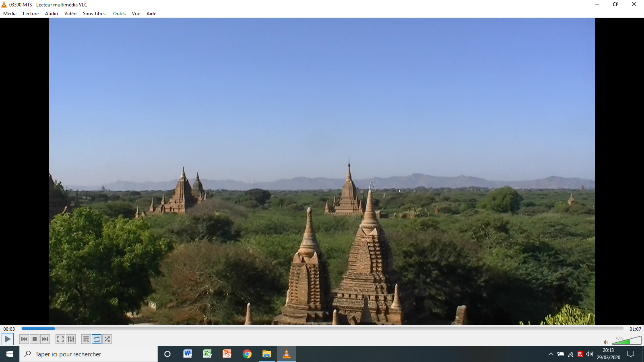Open the Média menu

(10, 14)
